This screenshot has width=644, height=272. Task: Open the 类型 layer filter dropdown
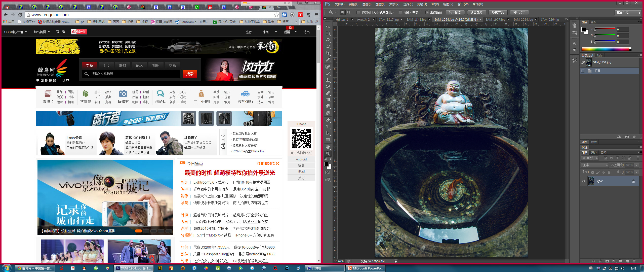click(590, 158)
